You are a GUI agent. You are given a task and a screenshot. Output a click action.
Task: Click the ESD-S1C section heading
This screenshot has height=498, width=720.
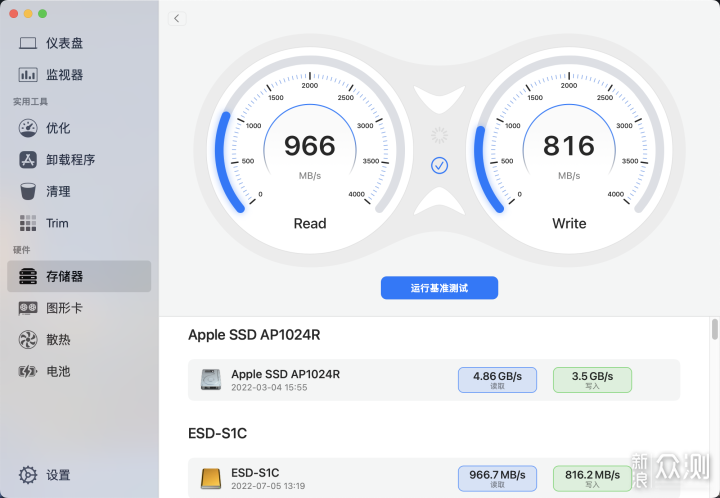coord(218,433)
